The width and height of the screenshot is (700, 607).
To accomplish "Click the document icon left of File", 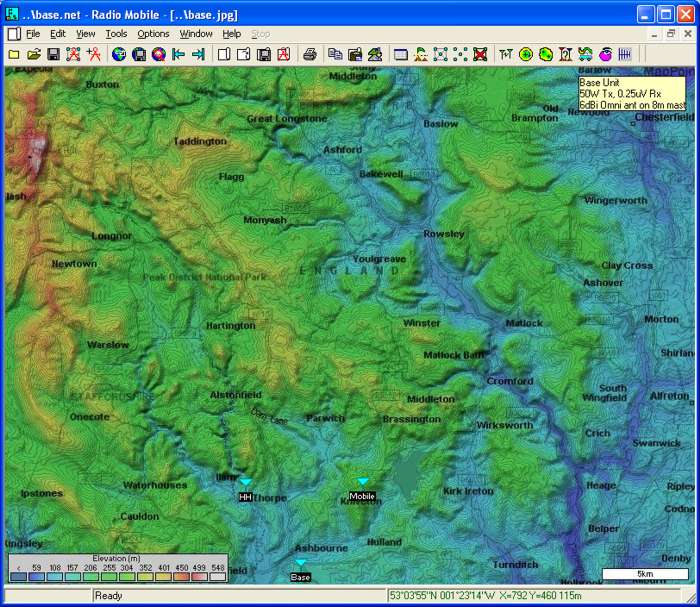I will coord(14,34).
